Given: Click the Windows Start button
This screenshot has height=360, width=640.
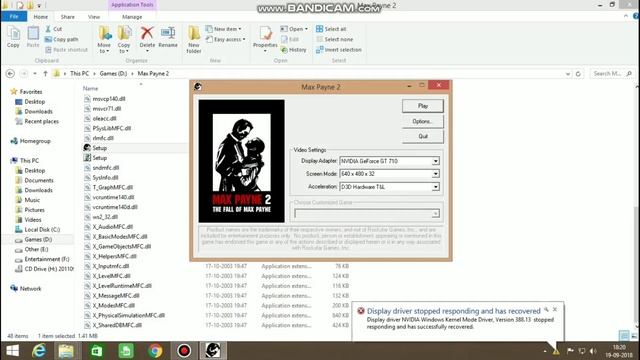Looking at the screenshot, I should click(12, 351).
